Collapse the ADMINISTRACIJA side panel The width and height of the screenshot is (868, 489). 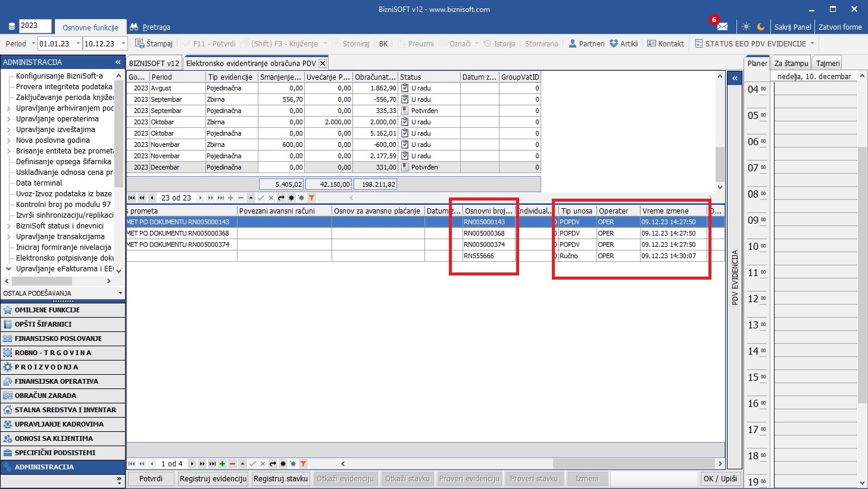click(118, 62)
